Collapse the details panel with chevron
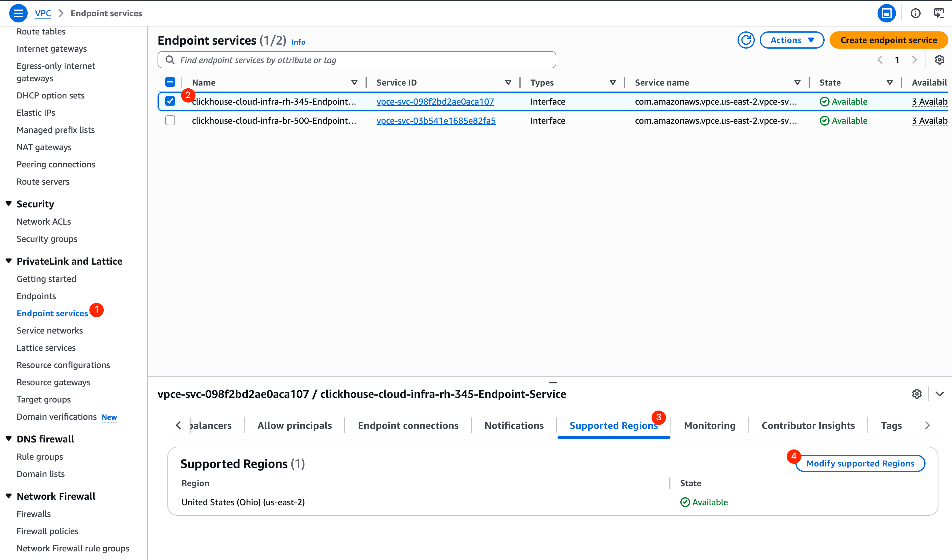 click(939, 394)
